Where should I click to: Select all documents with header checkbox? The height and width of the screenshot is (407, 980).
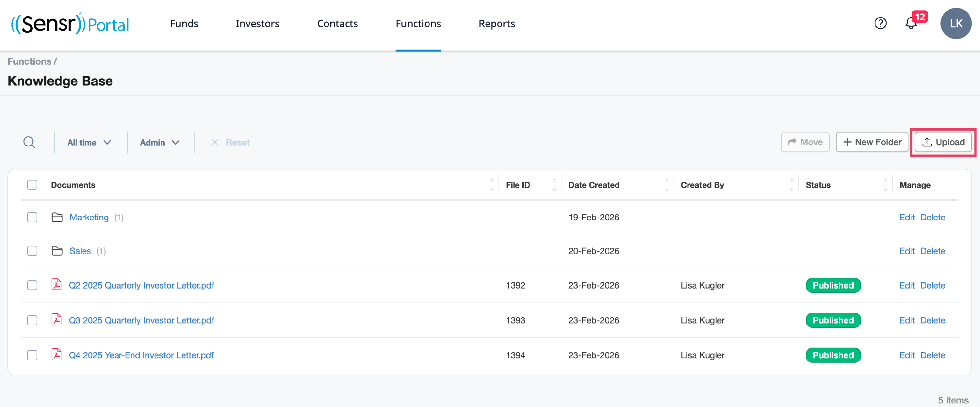pyautogui.click(x=32, y=185)
